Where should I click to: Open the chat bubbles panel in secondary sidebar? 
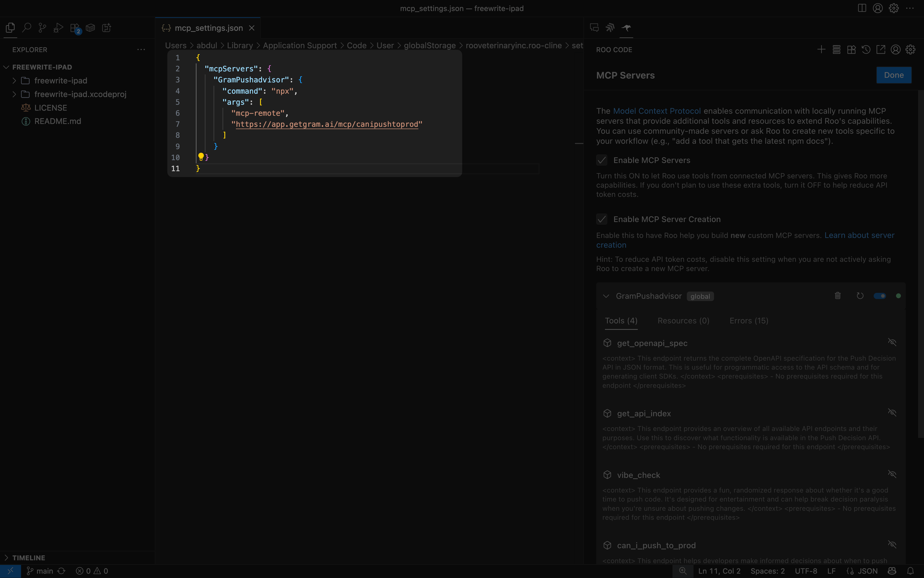point(594,27)
